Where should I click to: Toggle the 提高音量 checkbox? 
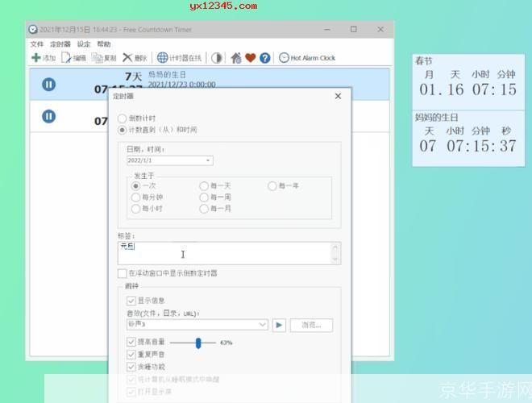(x=131, y=342)
